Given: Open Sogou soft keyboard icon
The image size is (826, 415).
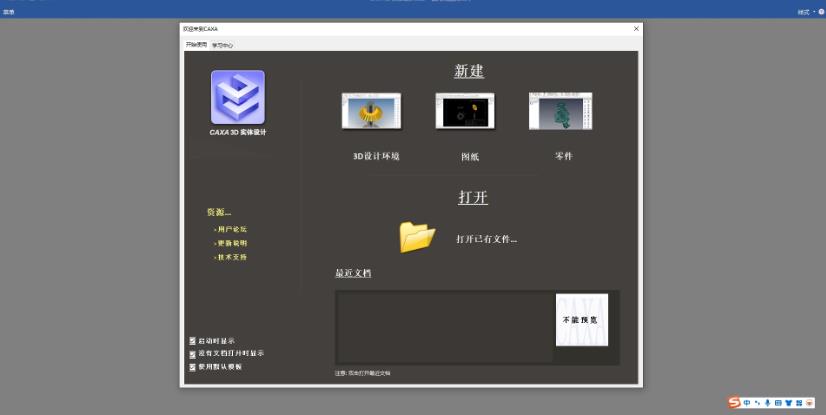Looking at the screenshot, I should pos(778,402).
